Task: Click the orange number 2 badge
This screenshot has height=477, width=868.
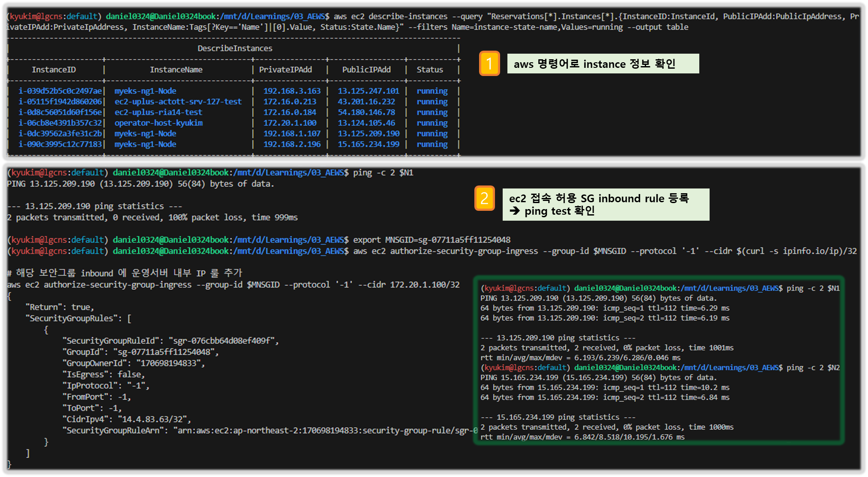Action: point(484,198)
